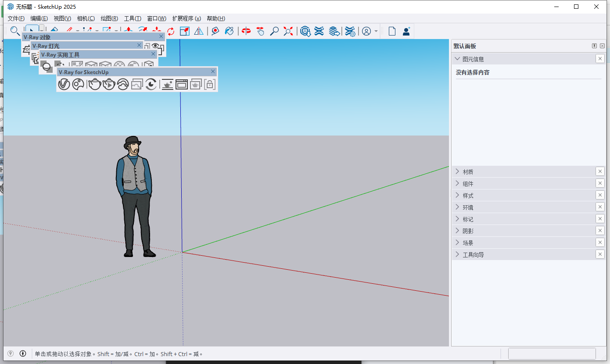The width and height of the screenshot is (610, 364).
Task: Open the 扩展程序 menu
Action: point(186,18)
